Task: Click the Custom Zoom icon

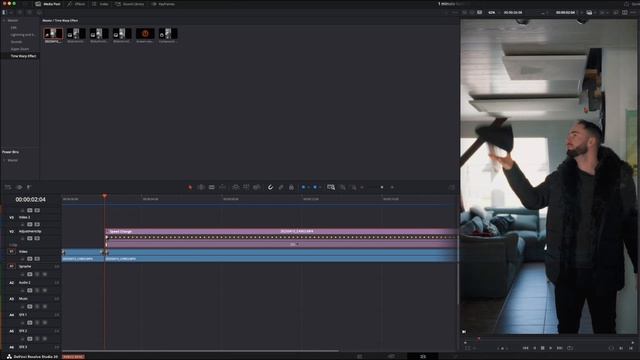Action: point(353,187)
